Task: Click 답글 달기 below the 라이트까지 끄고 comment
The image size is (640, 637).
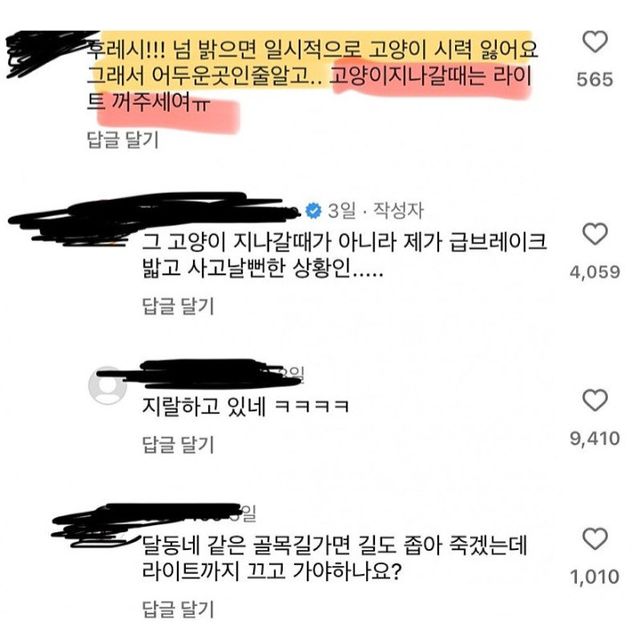Action: click(178, 609)
